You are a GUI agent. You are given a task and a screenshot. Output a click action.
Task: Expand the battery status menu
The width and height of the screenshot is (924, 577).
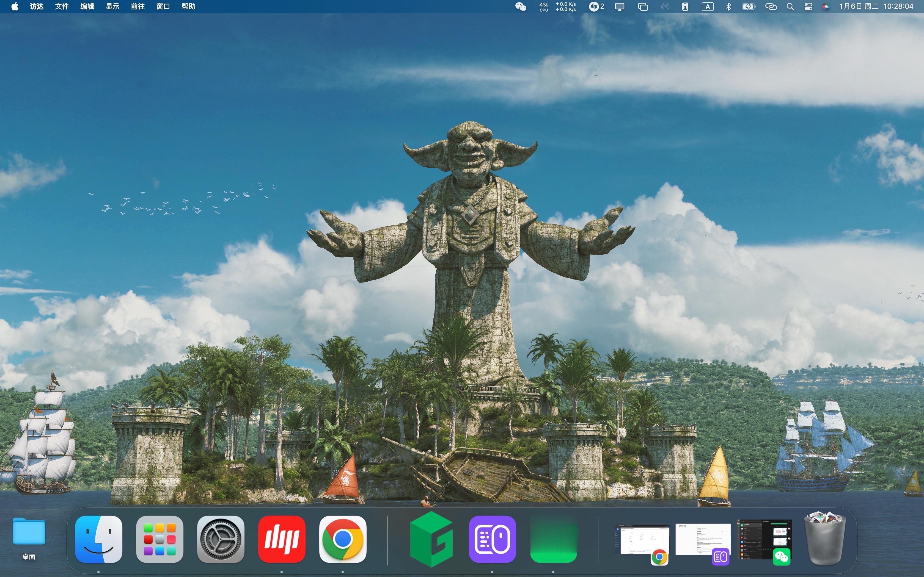click(x=748, y=7)
